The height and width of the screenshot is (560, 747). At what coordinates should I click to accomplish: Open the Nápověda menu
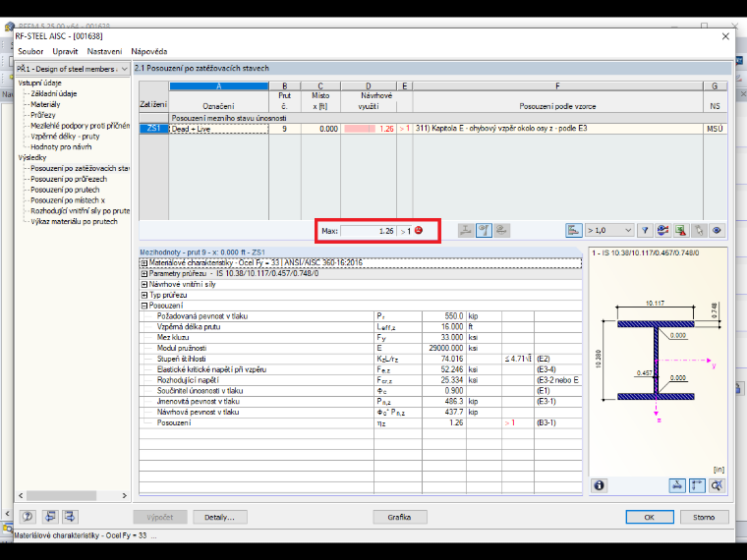[x=149, y=51]
